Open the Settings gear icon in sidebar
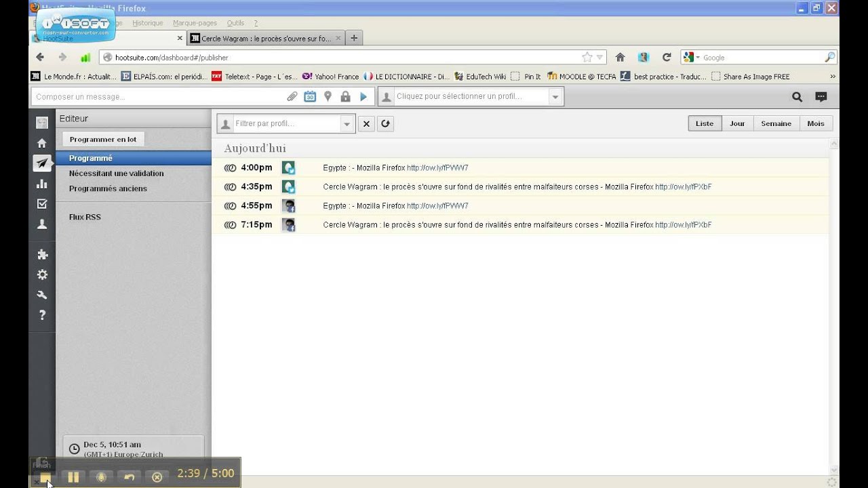Screen dimensions: 868x488 pos(42,274)
